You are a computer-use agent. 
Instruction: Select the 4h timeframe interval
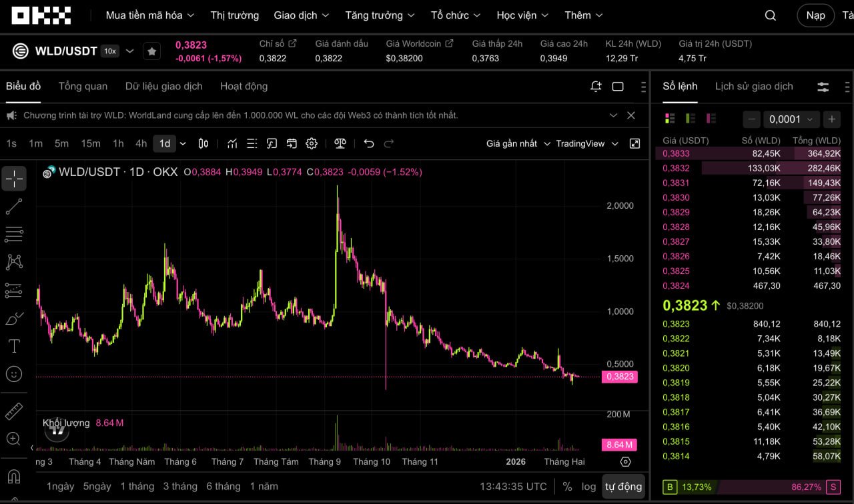tap(141, 143)
